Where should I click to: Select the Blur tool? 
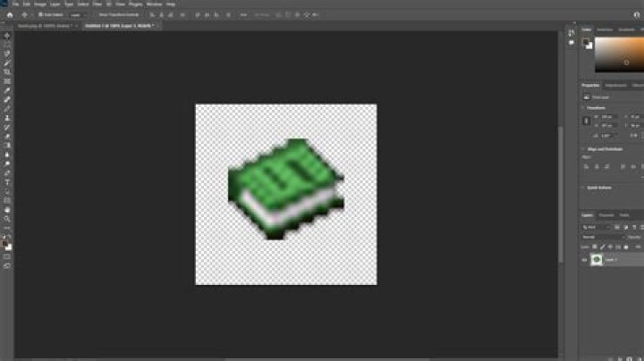click(7, 155)
